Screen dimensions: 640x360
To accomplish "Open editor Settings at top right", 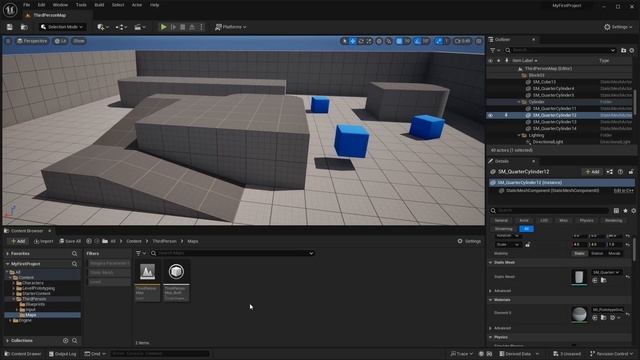I will point(618,27).
